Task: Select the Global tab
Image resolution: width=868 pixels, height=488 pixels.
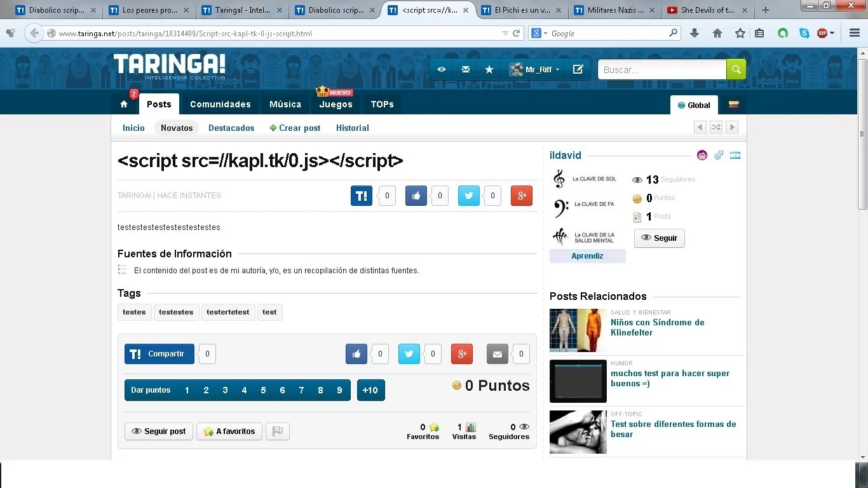Action: [x=694, y=105]
